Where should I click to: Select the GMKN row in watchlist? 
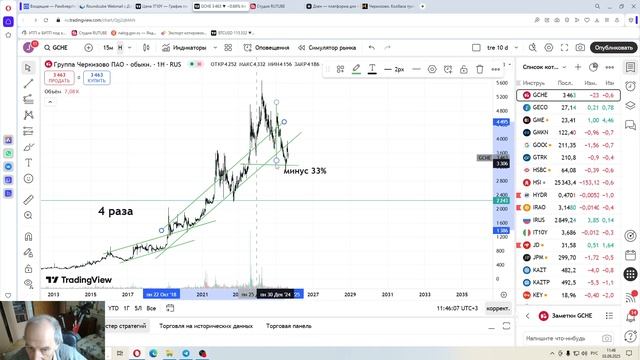coord(568,132)
